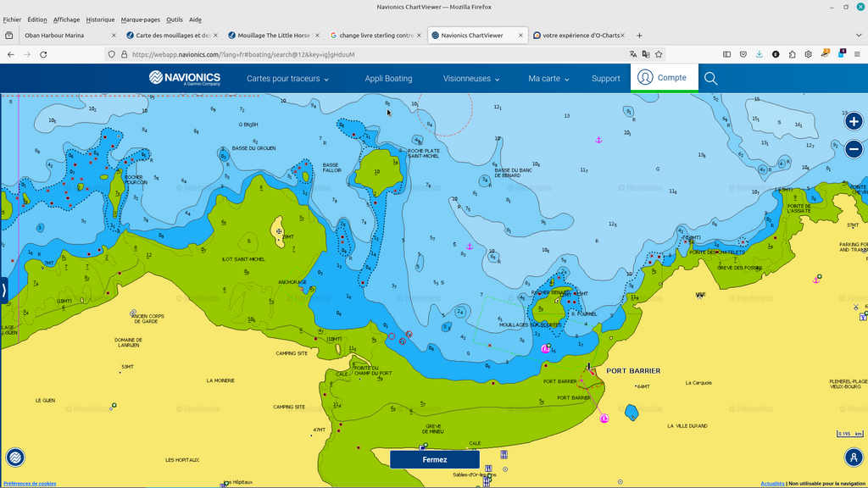The height and width of the screenshot is (488, 868).
Task: Go back to previous page
Action: click(11, 54)
